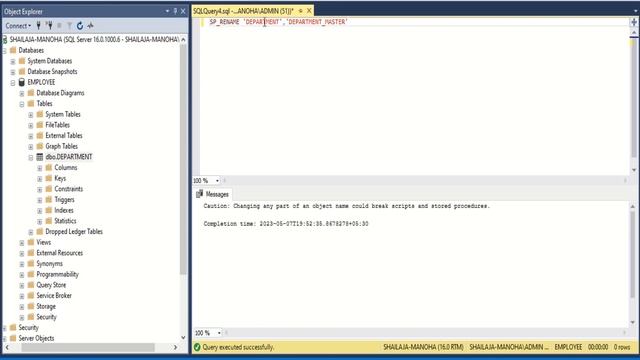Close the Object Explorer panel

(x=183, y=11)
